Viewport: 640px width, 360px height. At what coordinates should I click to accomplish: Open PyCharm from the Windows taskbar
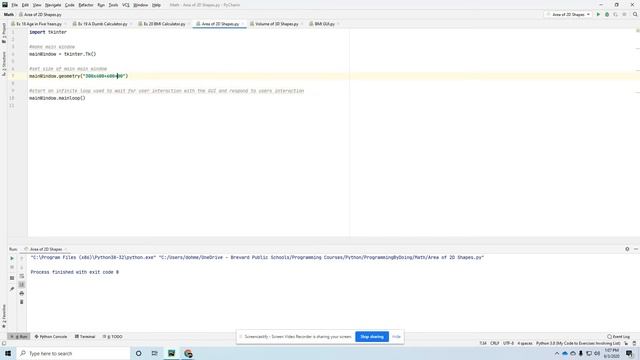point(171,353)
